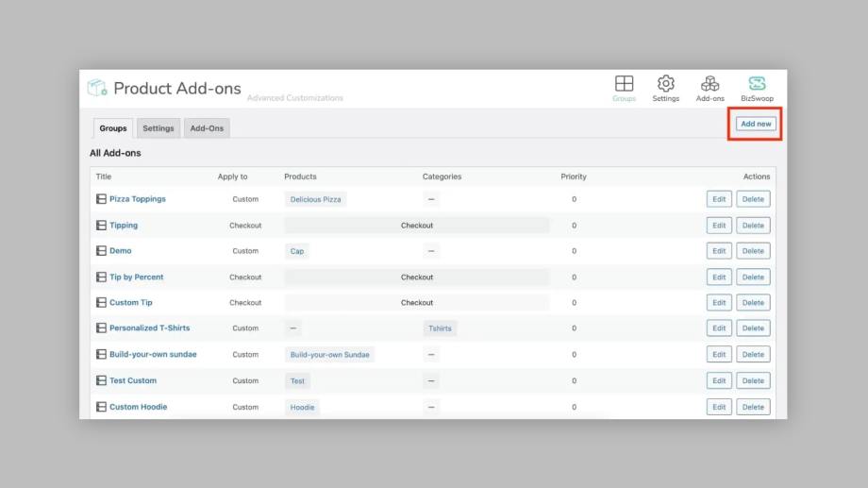
Task: Edit the Test Custom add-on
Action: tap(719, 380)
